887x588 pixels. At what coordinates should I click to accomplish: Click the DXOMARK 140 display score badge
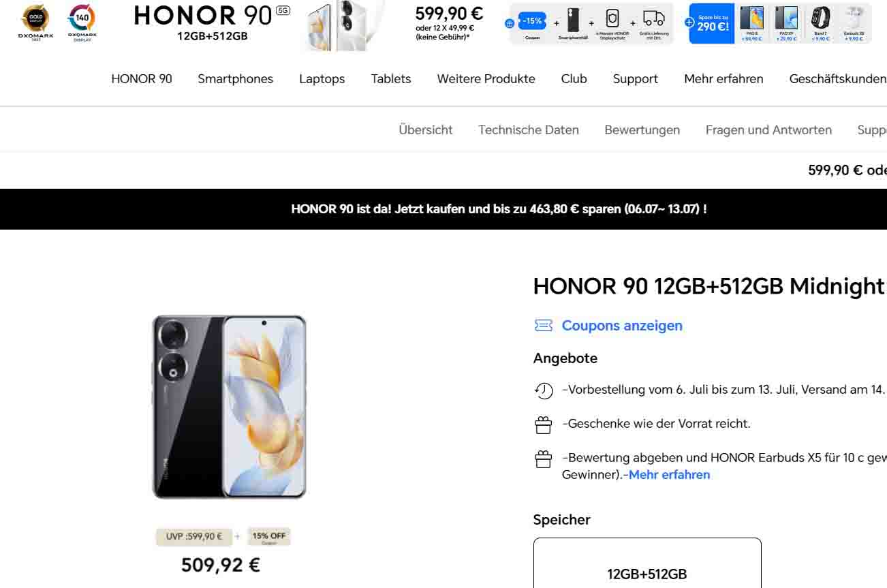click(82, 22)
